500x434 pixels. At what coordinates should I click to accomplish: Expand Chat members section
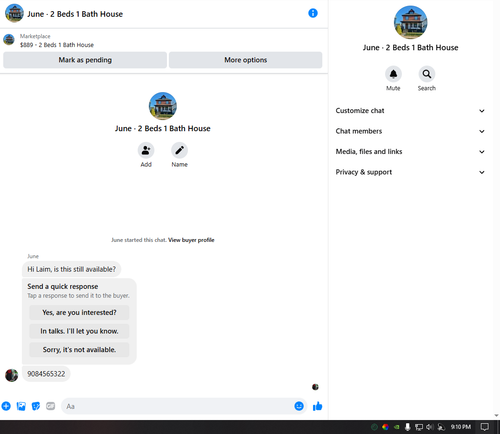pos(410,131)
